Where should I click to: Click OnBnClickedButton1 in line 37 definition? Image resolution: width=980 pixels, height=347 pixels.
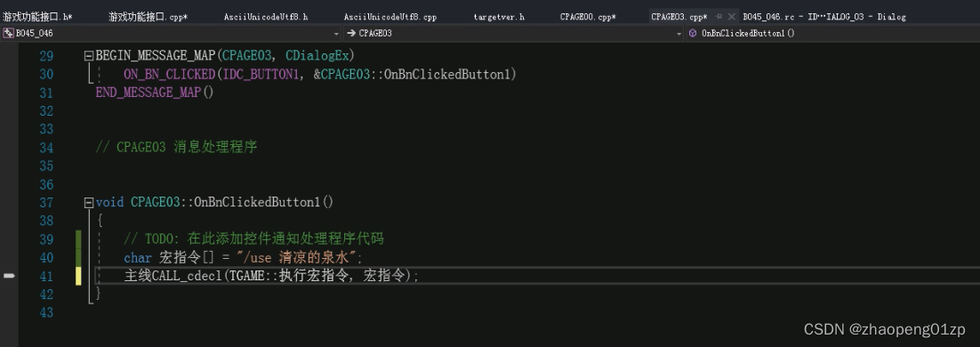pos(258,203)
